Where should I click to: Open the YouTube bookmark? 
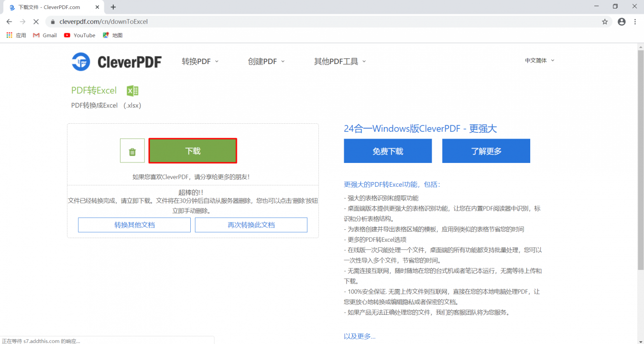click(79, 35)
